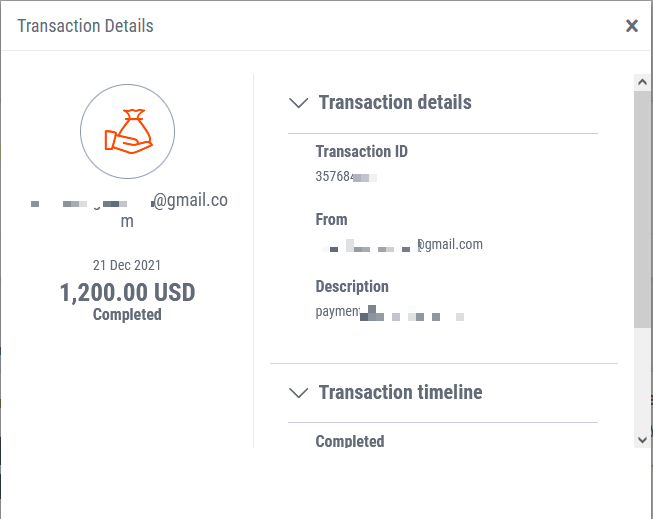Click the scrollbar up arrow

(x=642, y=83)
